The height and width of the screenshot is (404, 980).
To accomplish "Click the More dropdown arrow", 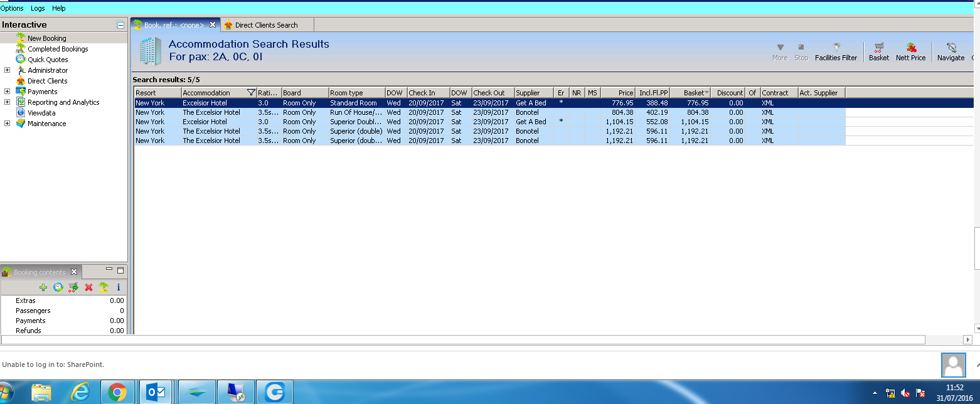I will (x=780, y=47).
